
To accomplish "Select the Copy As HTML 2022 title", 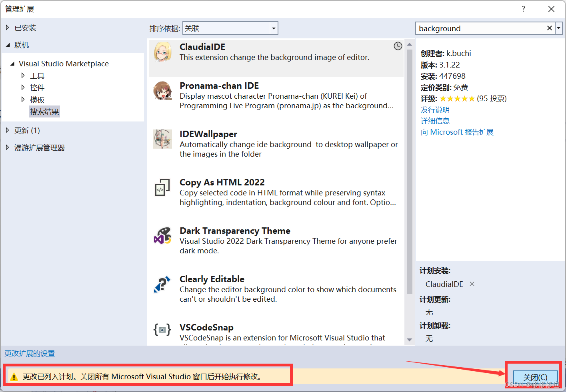I will click(x=222, y=182).
